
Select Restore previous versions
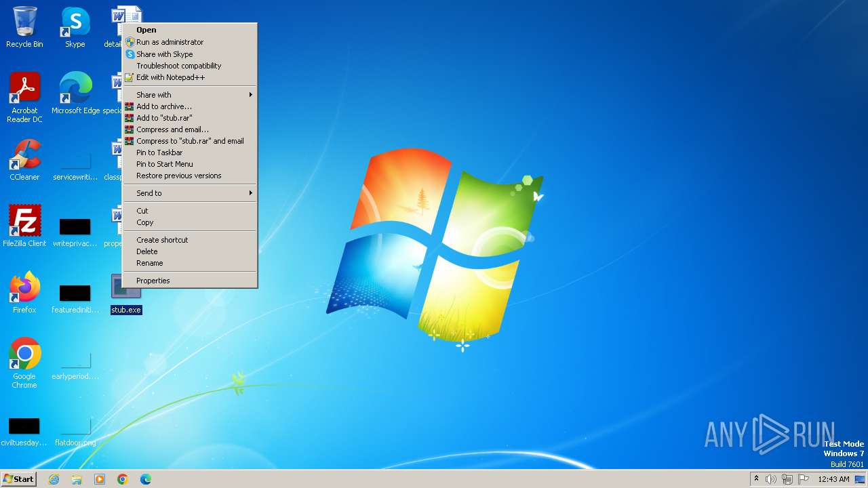coord(190,176)
